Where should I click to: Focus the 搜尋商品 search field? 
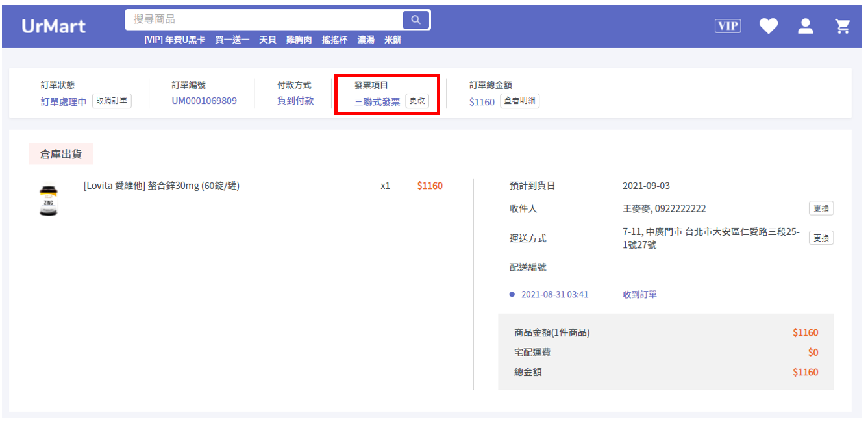264,19
